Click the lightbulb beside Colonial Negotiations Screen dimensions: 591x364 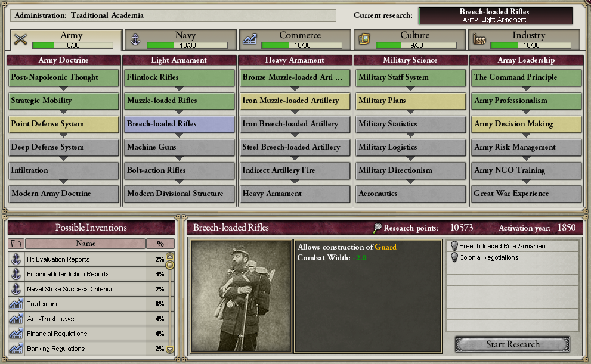click(454, 257)
